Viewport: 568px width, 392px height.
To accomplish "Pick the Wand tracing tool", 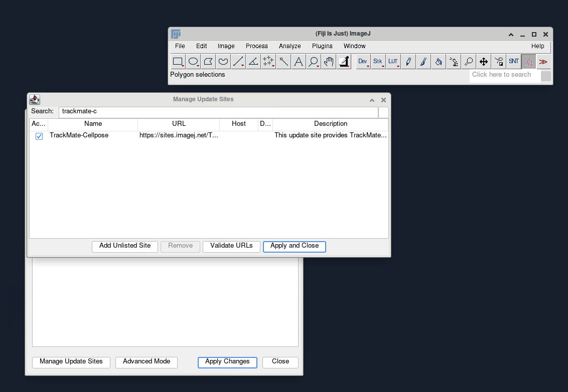I will click(x=283, y=62).
